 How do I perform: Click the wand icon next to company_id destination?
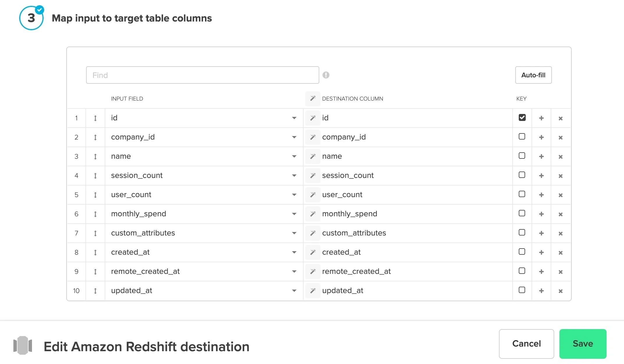[x=313, y=137]
